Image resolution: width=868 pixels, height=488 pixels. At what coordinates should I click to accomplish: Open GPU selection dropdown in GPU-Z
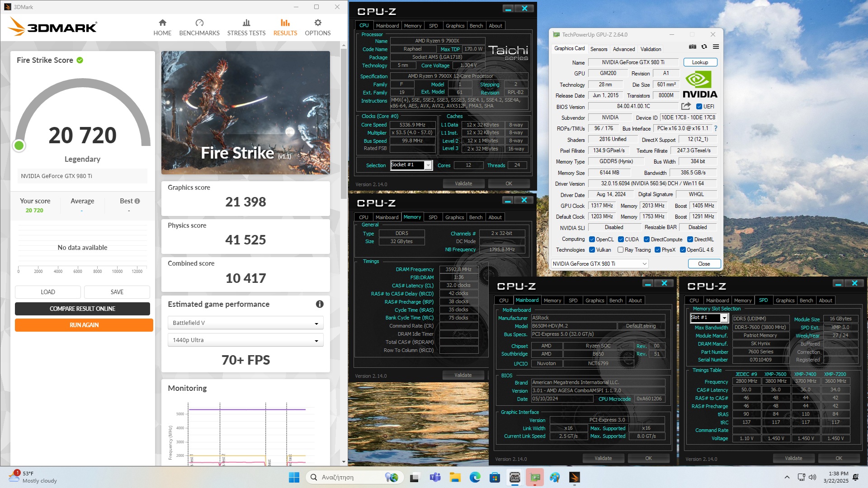600,263
